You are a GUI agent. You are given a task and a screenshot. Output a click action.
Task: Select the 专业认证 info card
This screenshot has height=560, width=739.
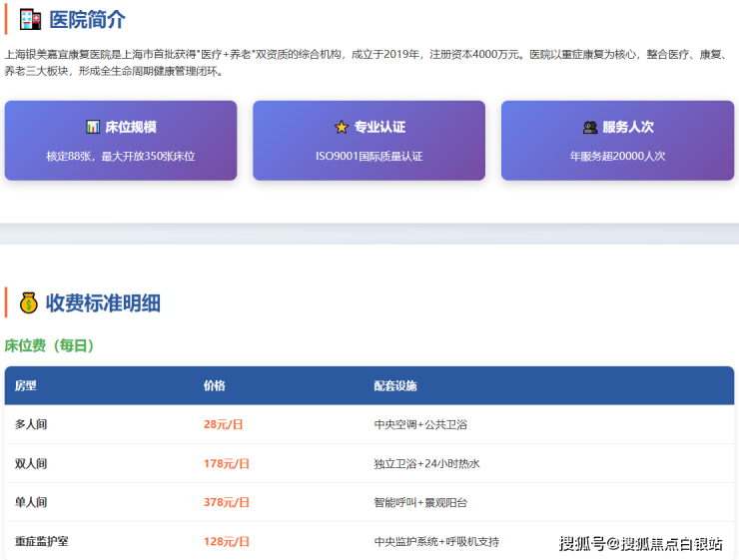coord(369,141)
